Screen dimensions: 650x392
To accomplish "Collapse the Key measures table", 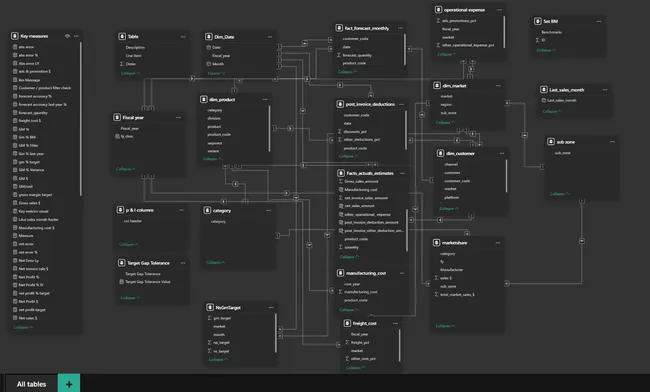I will tap(23, 327).
